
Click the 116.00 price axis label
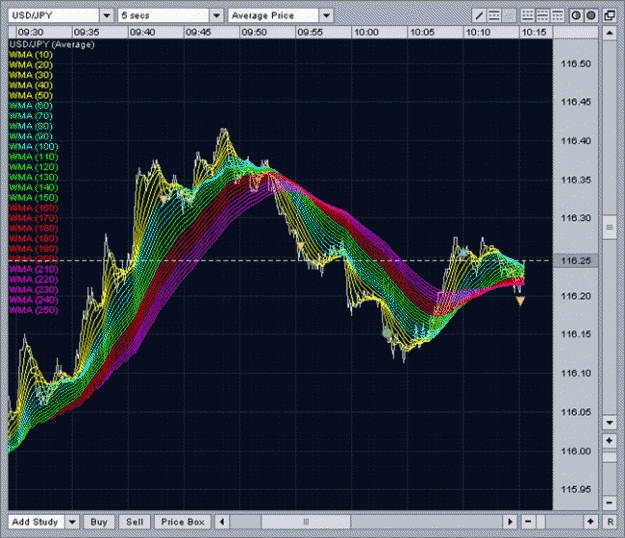tap(576, 451)
